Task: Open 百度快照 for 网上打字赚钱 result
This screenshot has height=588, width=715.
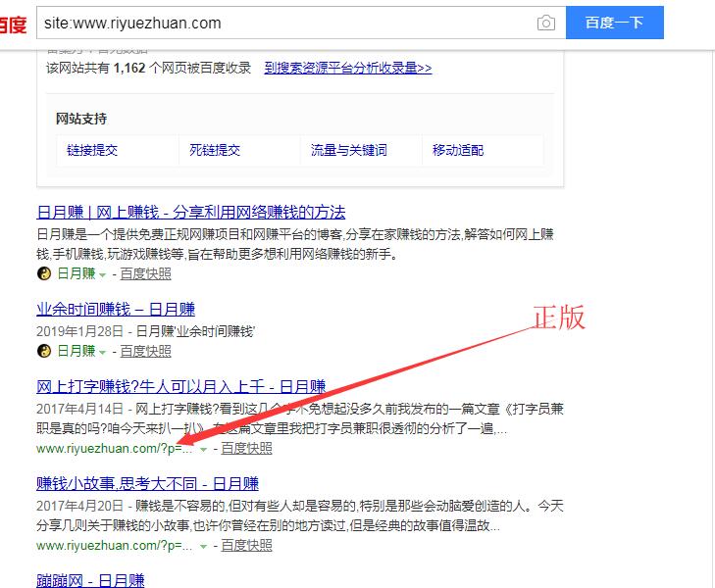Action: point(247,449)
